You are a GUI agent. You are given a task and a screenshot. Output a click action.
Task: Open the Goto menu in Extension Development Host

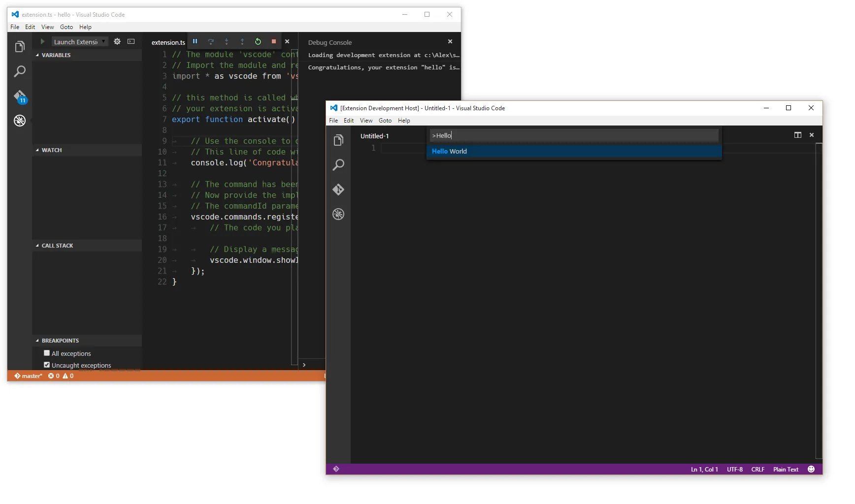click(x=385, y=121)
